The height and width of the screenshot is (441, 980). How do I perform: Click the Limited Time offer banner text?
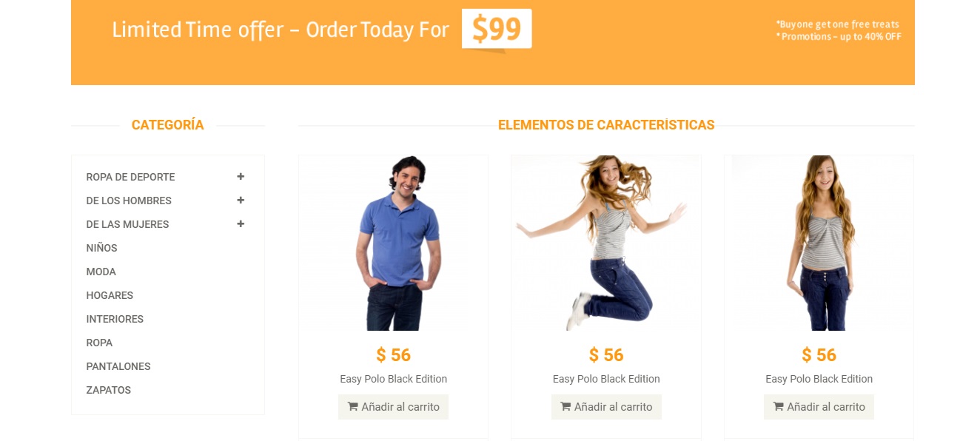coord(280,30)
